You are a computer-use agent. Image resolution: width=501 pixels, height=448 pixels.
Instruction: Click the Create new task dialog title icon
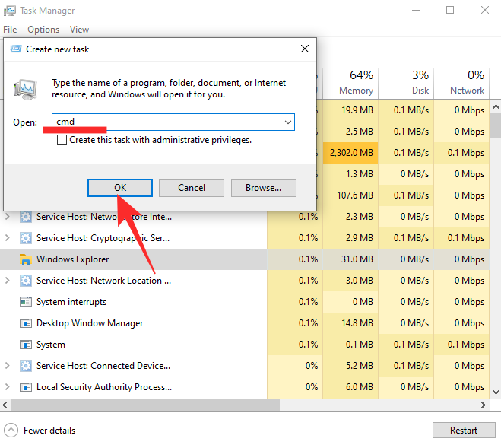tap(16, 49)
